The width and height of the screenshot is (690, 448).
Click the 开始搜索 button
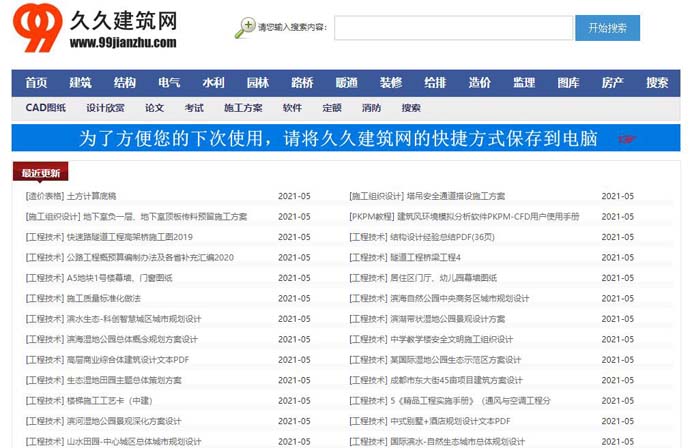coord(607,28)
